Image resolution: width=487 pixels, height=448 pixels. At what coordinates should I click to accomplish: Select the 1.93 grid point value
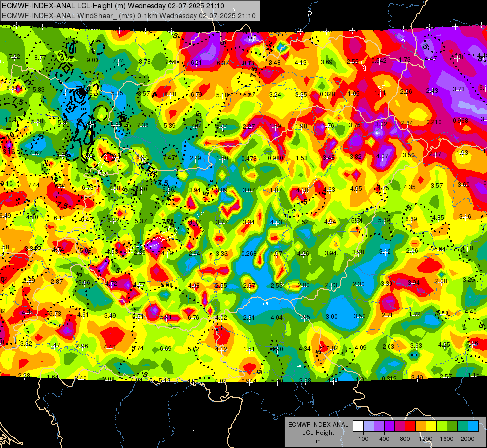(462, 153)
